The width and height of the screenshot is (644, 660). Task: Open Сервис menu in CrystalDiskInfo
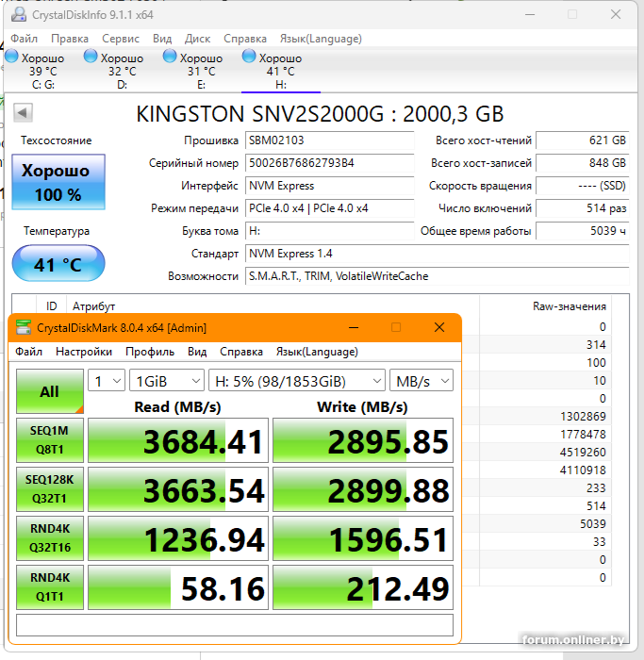click(121, 39)
